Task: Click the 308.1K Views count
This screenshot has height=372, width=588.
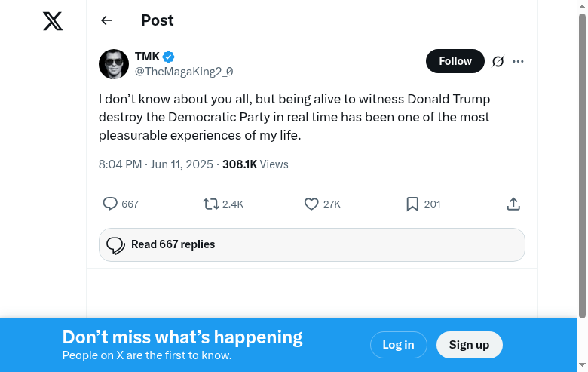Action: [x=255, y=164]
